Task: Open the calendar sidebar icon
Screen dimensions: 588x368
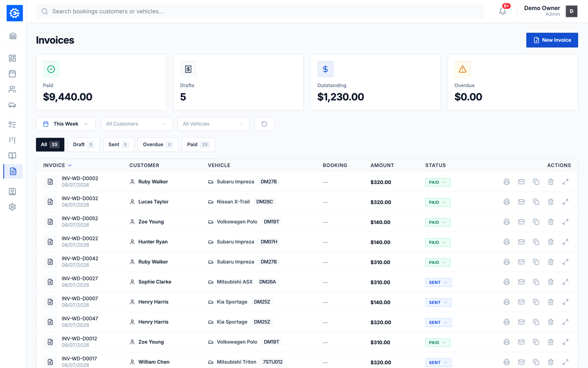Action: pyautogui.click(x=12, y=74)
